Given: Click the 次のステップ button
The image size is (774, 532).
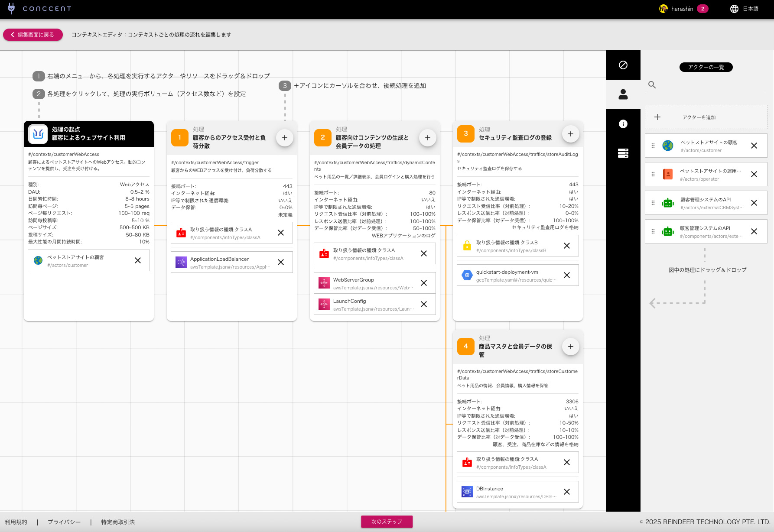Looking at the screenshot, I should tap(387, 522).
